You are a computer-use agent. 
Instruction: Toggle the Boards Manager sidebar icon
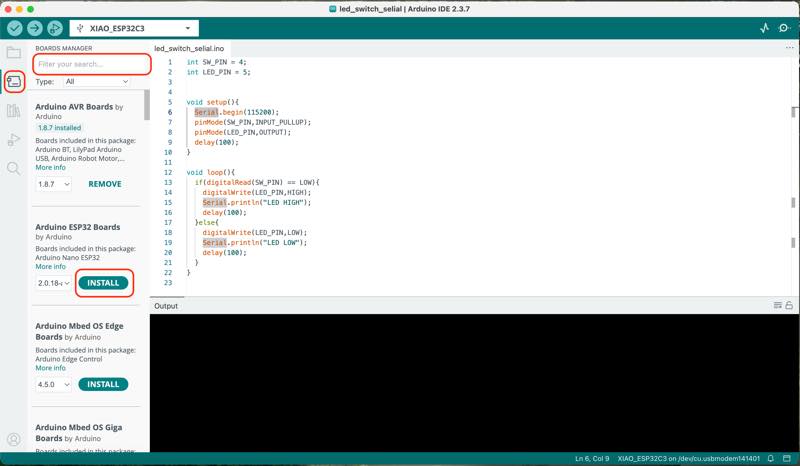pyautogui.click(x=14, y=81)
